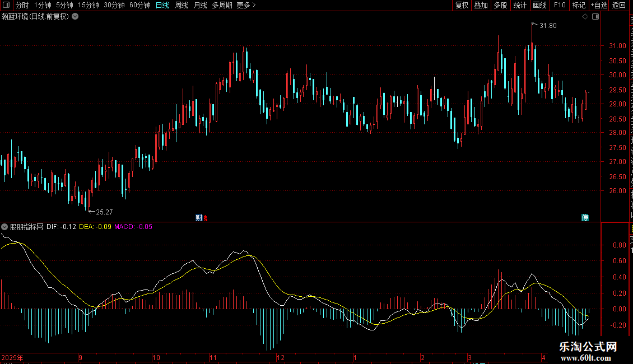Expand the 更多 periods menu
This screenshot has height=364, width=633.
point(246,5)
